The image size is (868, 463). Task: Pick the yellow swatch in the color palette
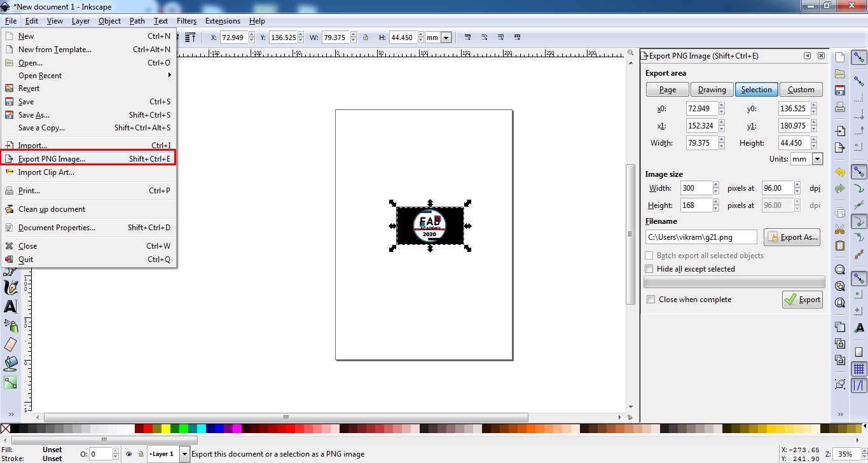pos(166,429)
